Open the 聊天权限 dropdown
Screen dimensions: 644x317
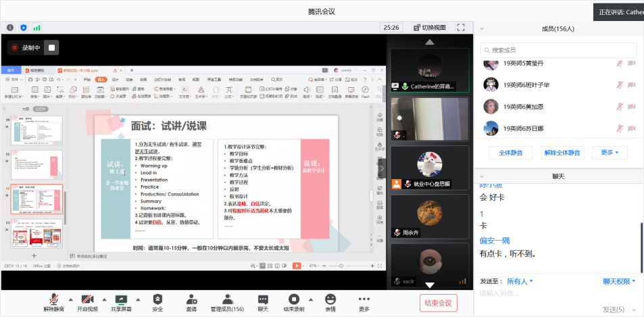[x=620, y=281]
